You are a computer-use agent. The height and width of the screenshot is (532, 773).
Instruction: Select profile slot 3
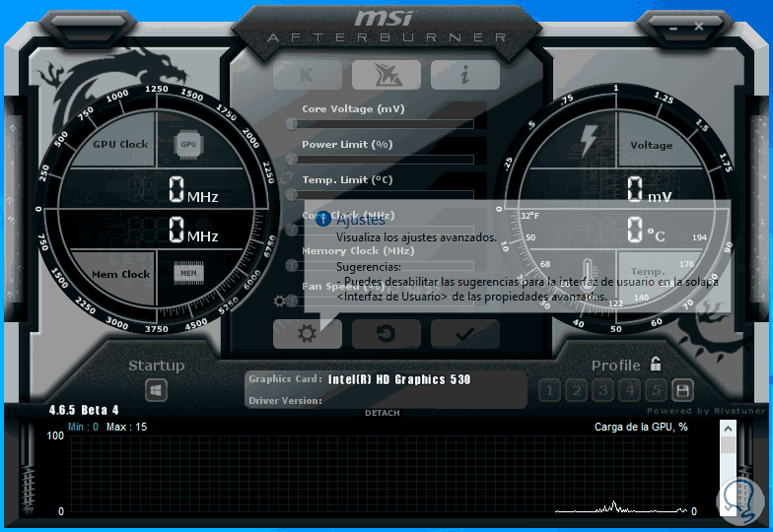coord(603,390)
